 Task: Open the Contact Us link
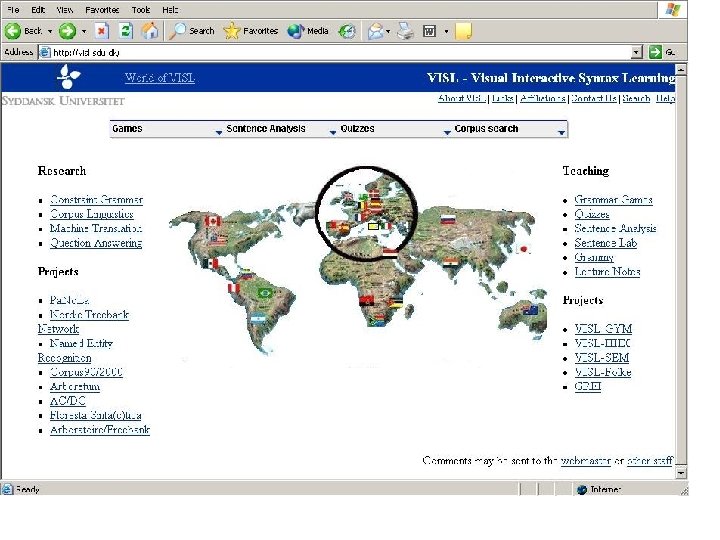click(594, 98)
